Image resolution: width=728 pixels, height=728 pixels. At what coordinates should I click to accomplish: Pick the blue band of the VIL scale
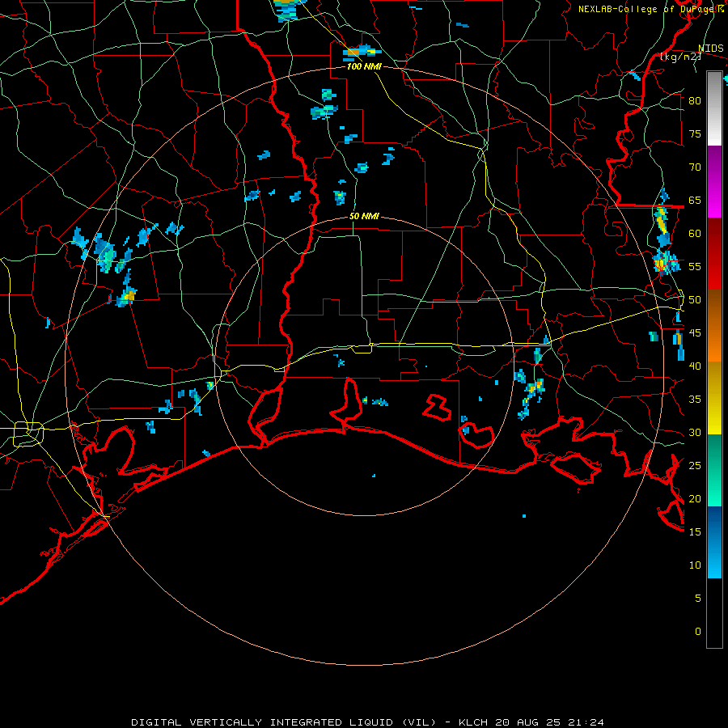click(714, 542)
